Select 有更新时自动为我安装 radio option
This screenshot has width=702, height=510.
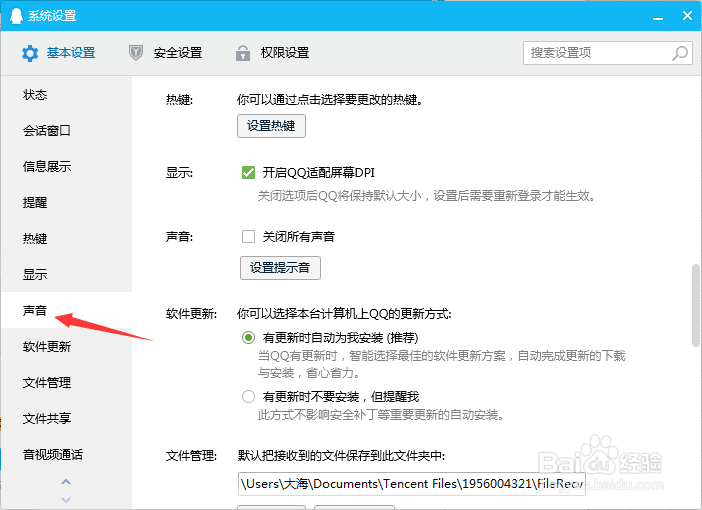(x=248, y=337)
